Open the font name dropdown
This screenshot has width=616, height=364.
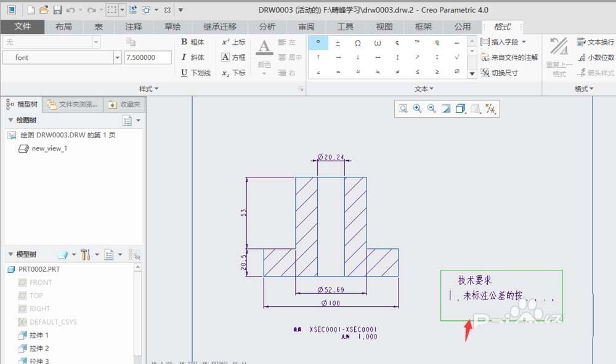pyautogui.click(x=118, y=57)
